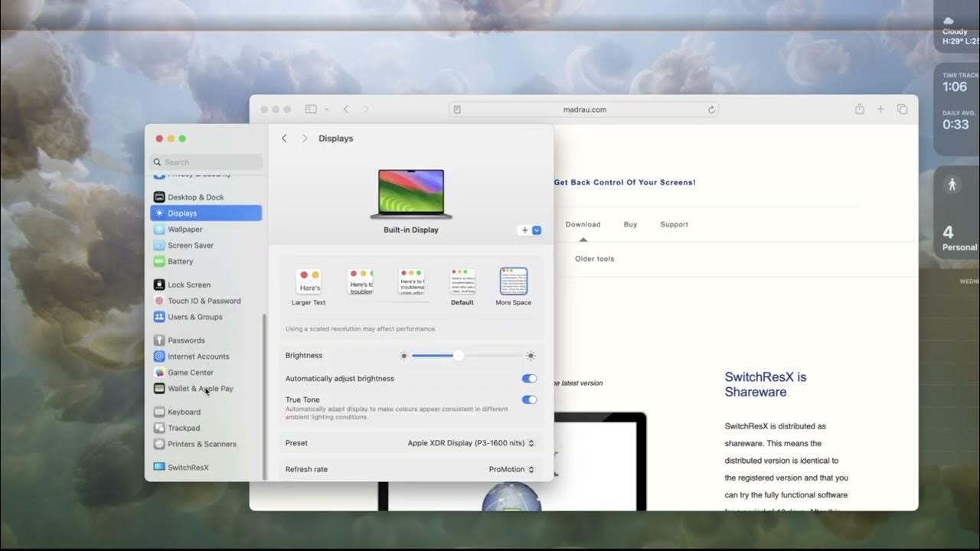Viewport: 980px width, 551px height.
Task: Go back in System Settings
Action: tap(284, 139)
